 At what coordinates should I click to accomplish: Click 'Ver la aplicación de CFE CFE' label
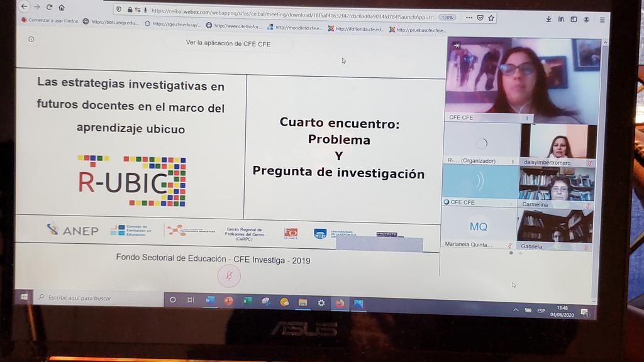click(228, 43)
